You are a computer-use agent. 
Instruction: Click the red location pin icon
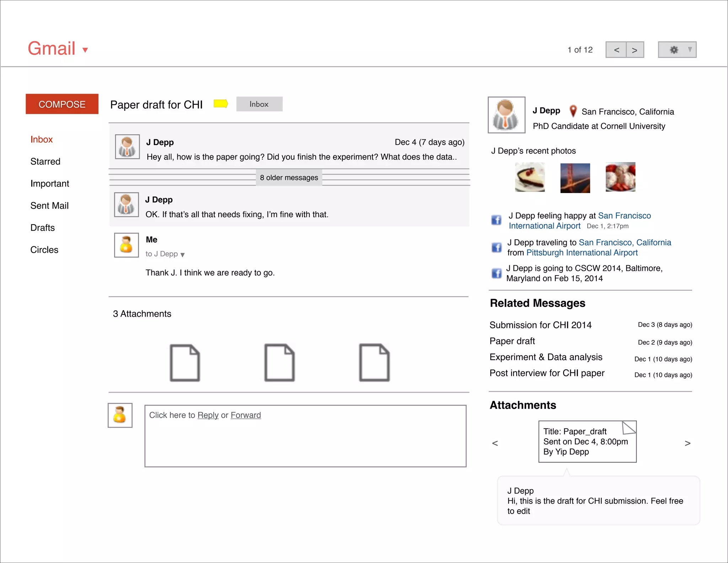click(x=573, y=111)
